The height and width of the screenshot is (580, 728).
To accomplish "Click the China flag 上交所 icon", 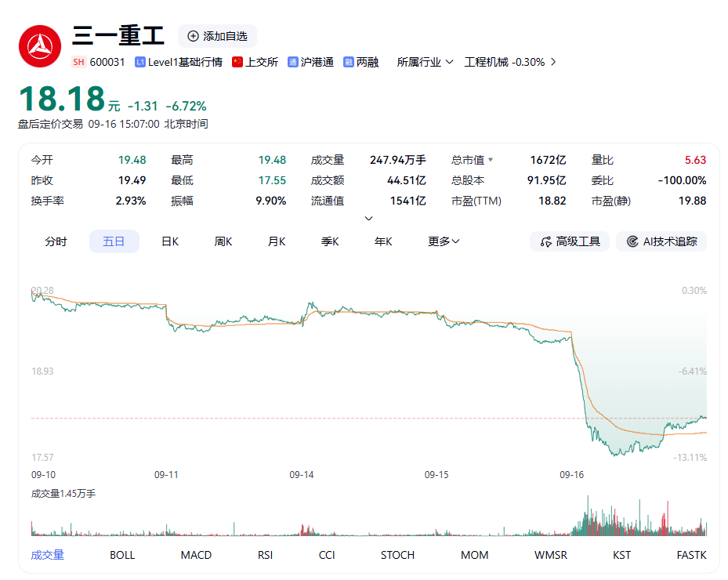I will click(x=237, y=62).
